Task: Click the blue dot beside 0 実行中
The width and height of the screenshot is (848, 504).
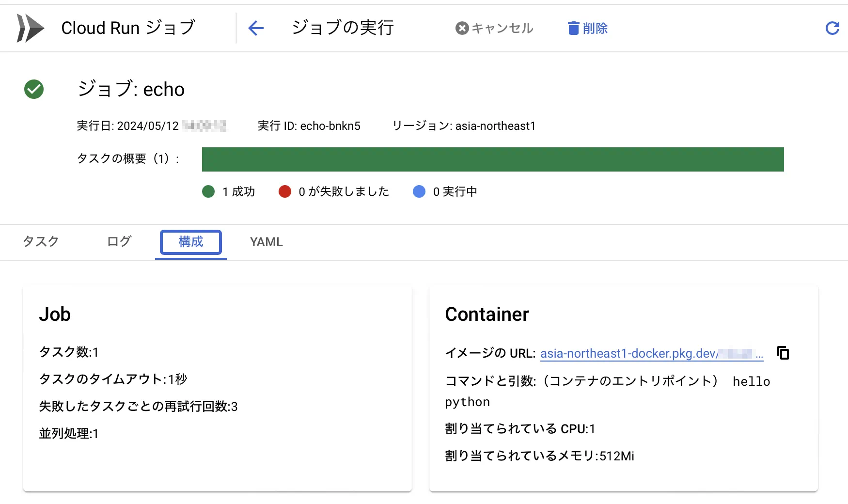Action: 419,191
